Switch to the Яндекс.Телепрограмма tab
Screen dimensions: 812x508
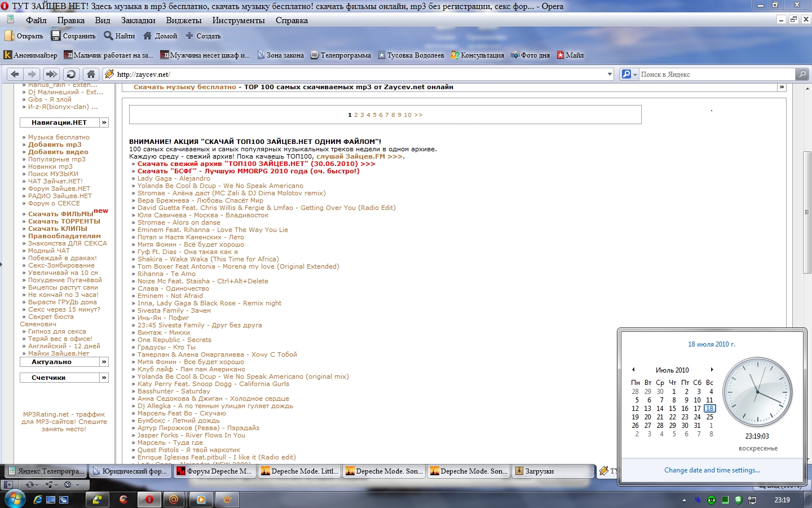[46, 471]
